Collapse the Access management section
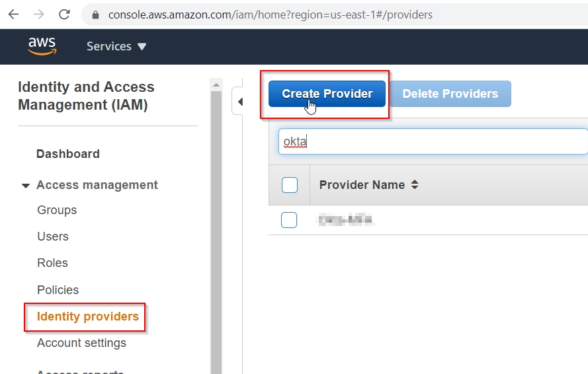The width and height of the screenshot is (588, 374). pyautogui.click(x=26, y=186)
